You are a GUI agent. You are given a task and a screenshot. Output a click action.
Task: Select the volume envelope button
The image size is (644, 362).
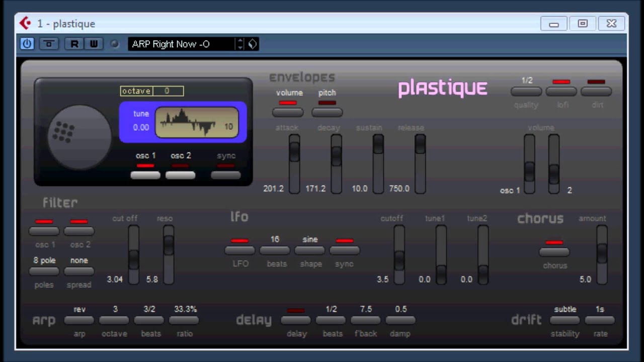coord(288,112)
